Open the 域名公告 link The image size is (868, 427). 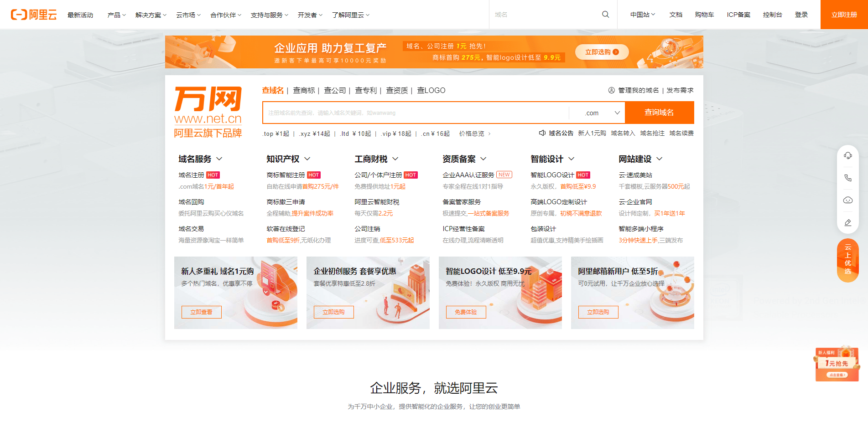[x=561, y=133]
